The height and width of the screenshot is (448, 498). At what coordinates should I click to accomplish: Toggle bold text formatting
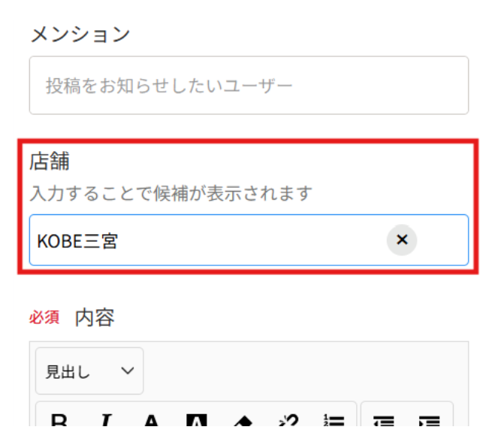coord(59,420)
